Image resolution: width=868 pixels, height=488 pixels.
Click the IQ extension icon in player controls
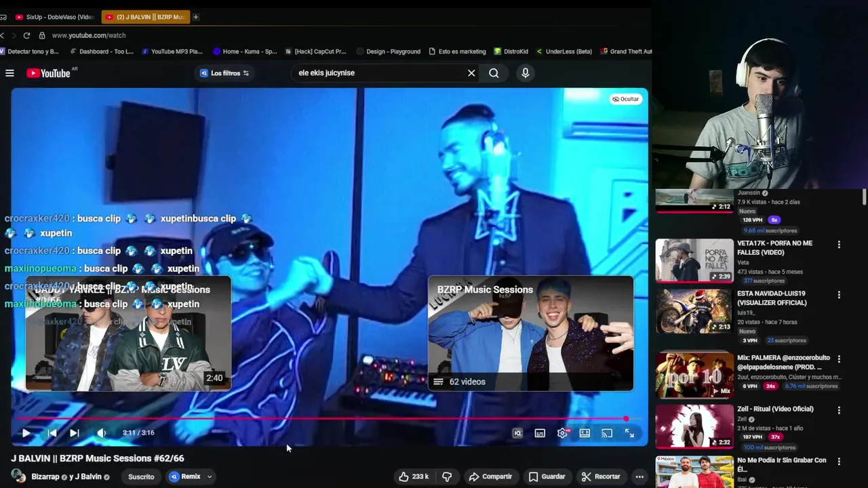517,433
